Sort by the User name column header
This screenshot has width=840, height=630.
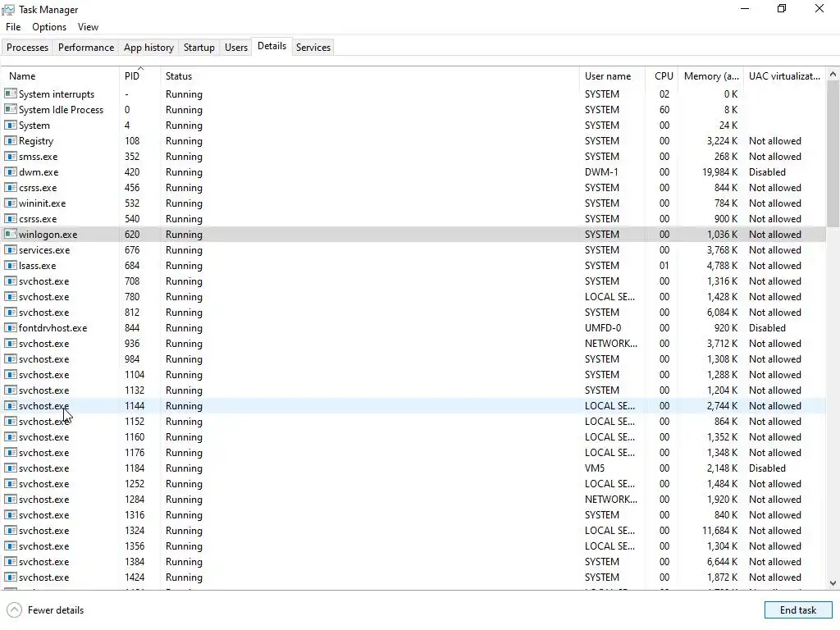(x=612, y=76)
